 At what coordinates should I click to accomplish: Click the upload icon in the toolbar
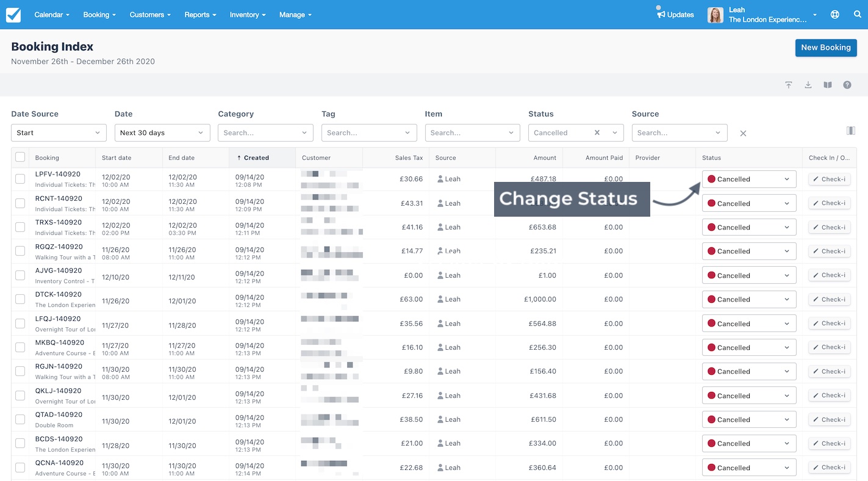[x=788, y=85]
